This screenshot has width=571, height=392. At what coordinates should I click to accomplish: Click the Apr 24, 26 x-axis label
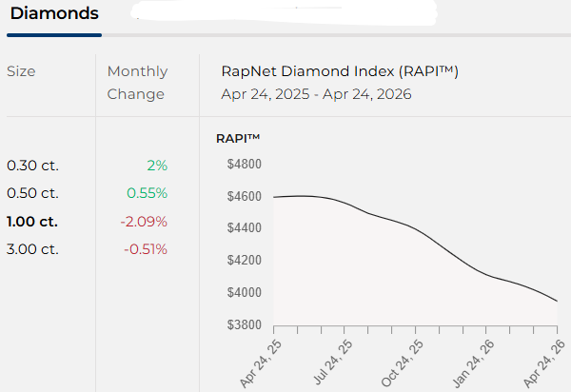tap(544, 363)
